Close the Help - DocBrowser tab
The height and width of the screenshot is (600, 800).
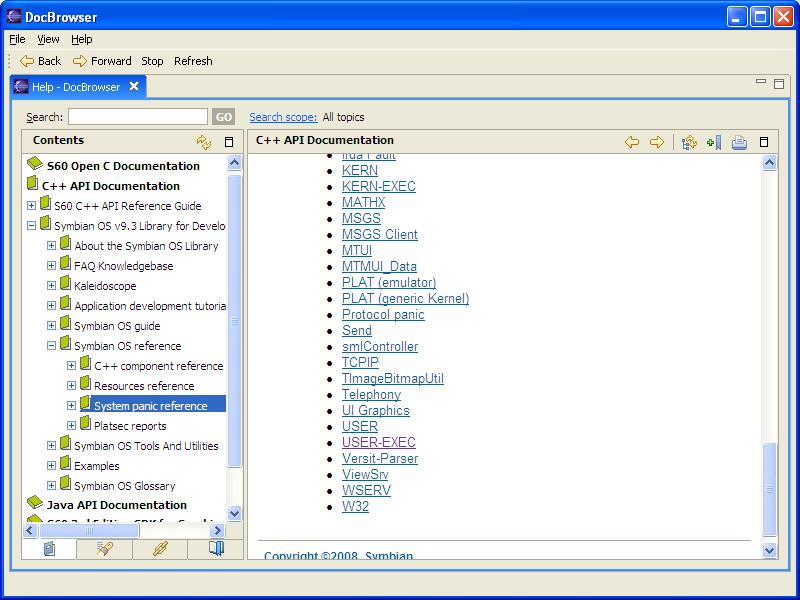[x=134, y=86]
